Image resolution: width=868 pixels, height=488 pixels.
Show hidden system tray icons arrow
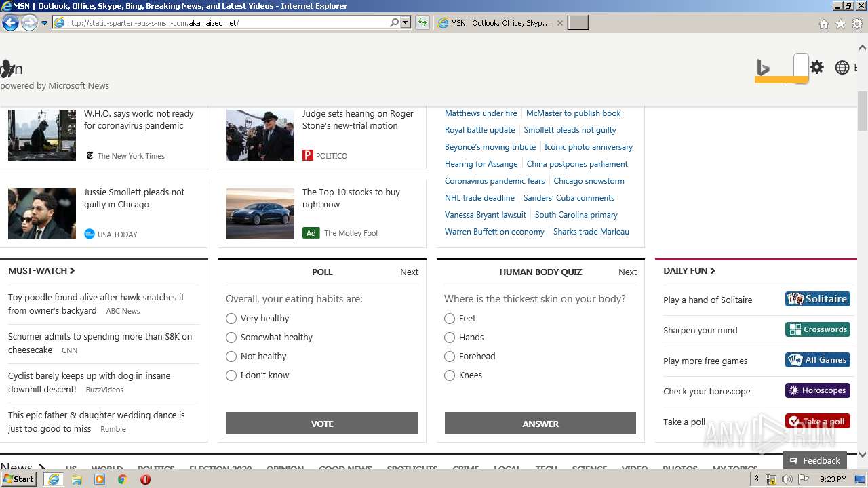tap(756, 479)
